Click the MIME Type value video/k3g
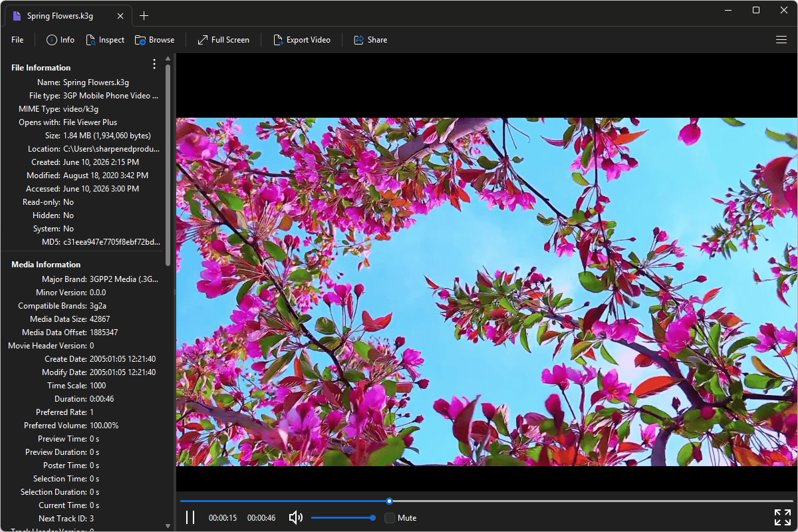Screen dimensions: 798x532 (x=80, y=109)
